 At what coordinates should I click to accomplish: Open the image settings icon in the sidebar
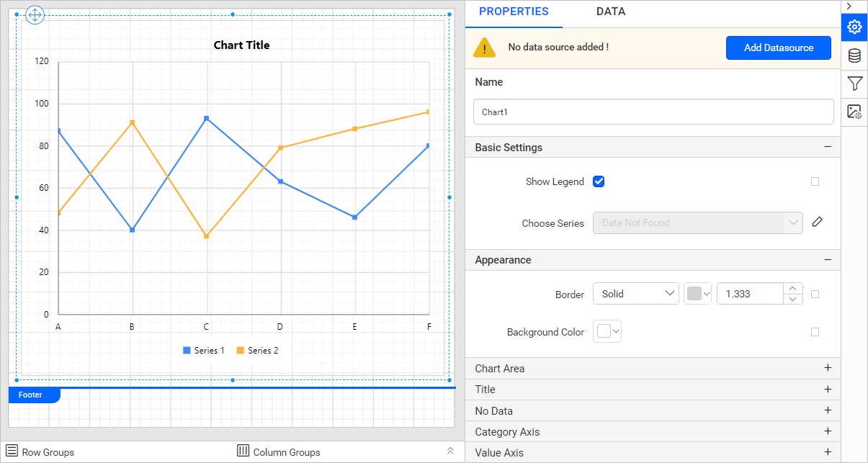(854, 112)
